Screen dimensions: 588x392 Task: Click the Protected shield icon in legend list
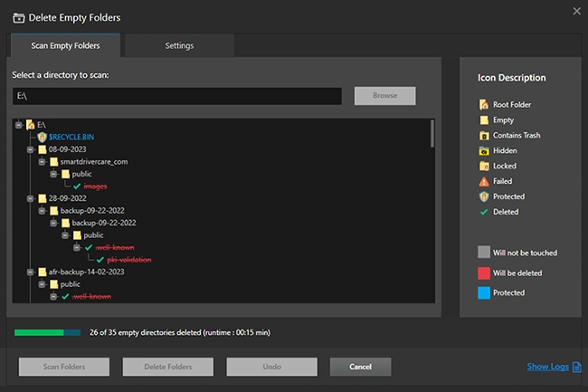(x=484, y=196)
